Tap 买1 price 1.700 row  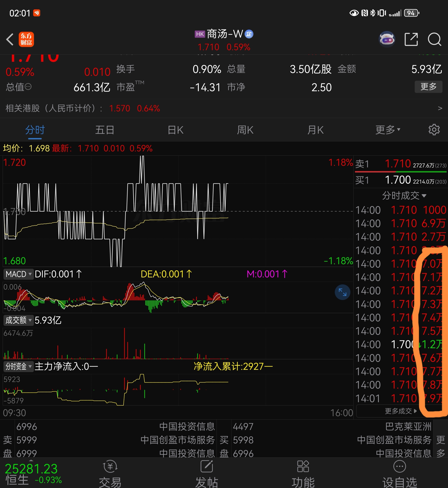point(400,180)
